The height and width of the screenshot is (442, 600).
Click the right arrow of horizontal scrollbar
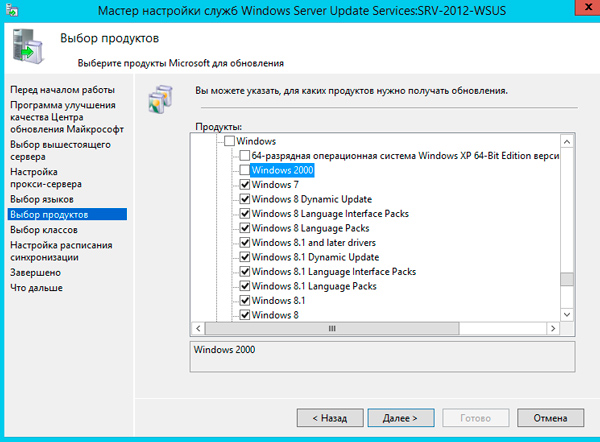click(x=553, y=328)
